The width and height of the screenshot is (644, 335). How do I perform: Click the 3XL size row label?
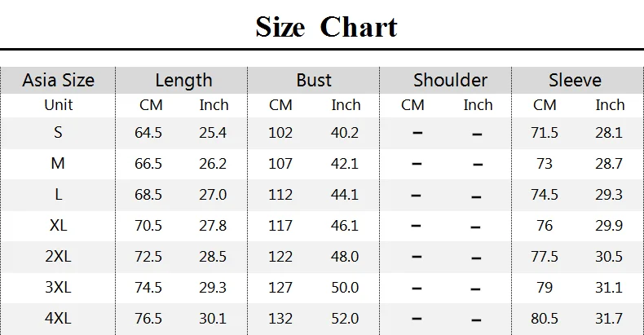(58, 288)
